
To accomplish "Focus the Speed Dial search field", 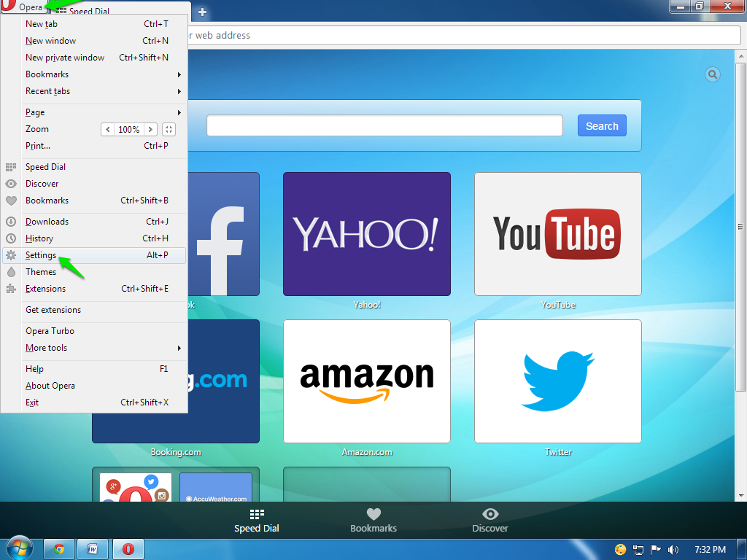I will [x=384, y=125].
